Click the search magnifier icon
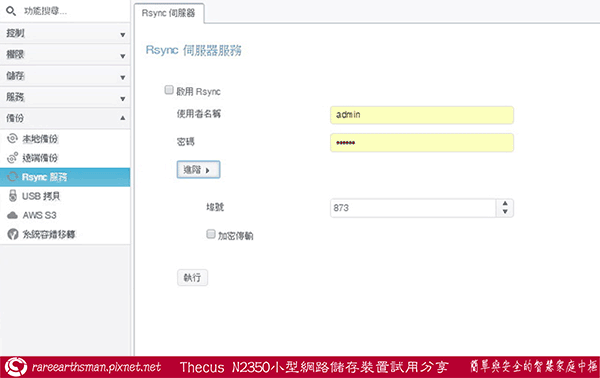 tap(11, 11)
